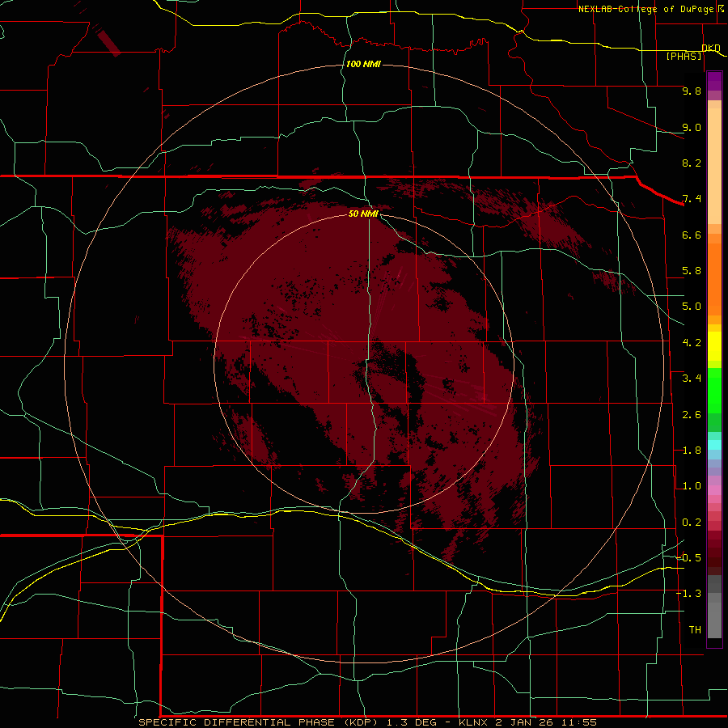Select the 2.6 scale value

[x=692, y=415]
